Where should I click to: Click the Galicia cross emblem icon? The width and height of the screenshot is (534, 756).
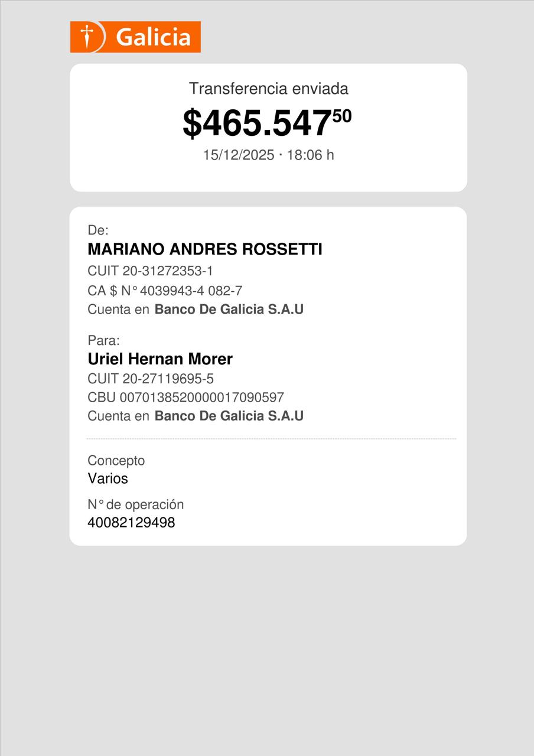pyautogui.click(x=87, y=37)
